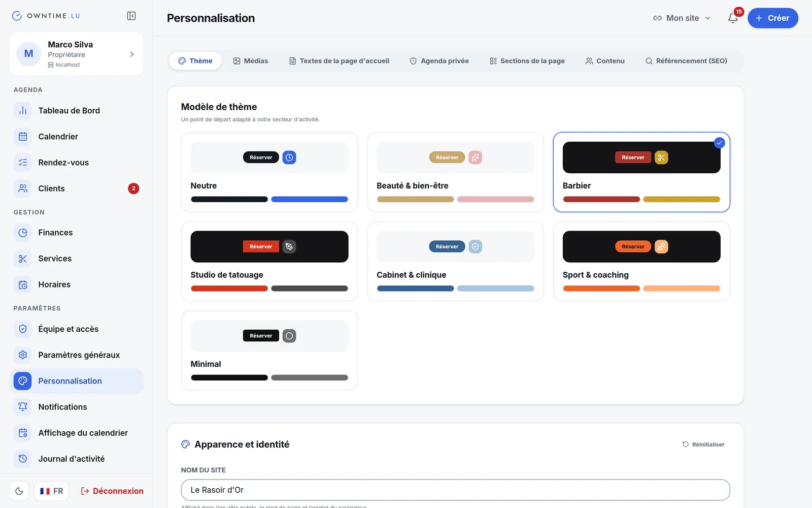Screen dimensions: 812x508
Task: Click the Nom du site input field
Action: pos(455,490)
